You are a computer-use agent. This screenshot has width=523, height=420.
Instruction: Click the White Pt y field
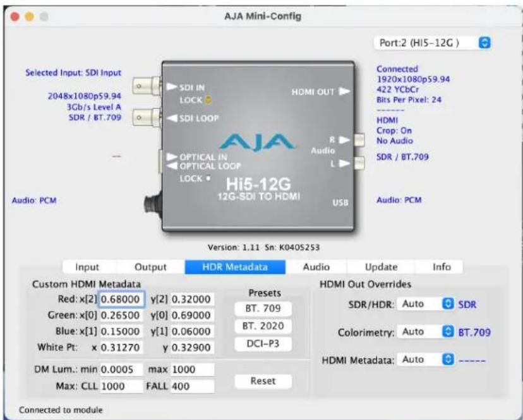(x=192, y=347)
